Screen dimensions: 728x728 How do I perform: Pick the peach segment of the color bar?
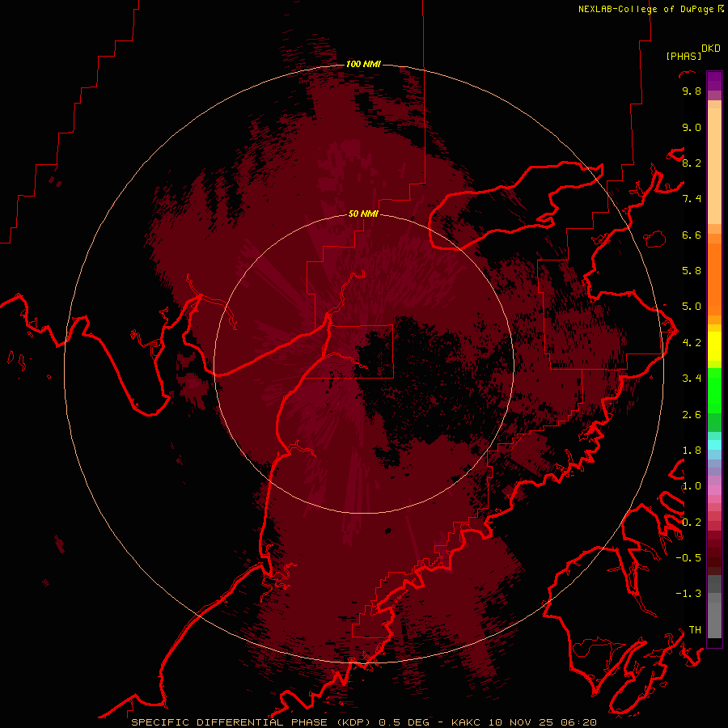pyautogui.click(x=714, y=166)
